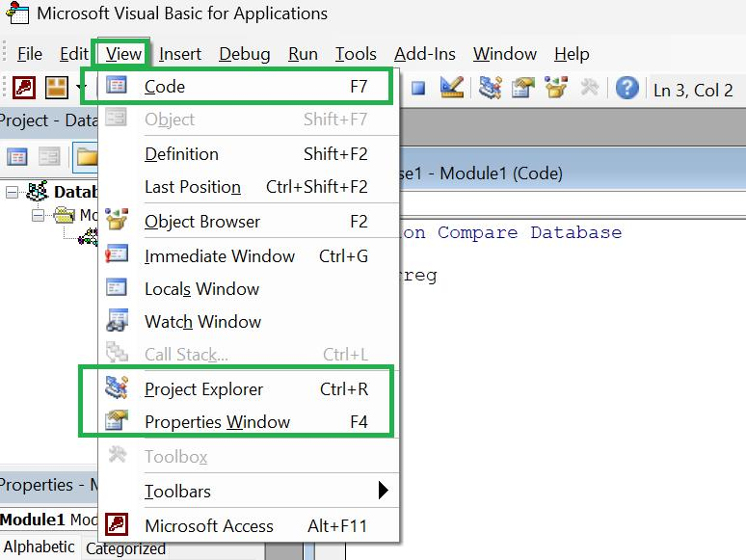Toggle Folders icon in Project pane
Screen dimensions: 746x560
[86, 157]
